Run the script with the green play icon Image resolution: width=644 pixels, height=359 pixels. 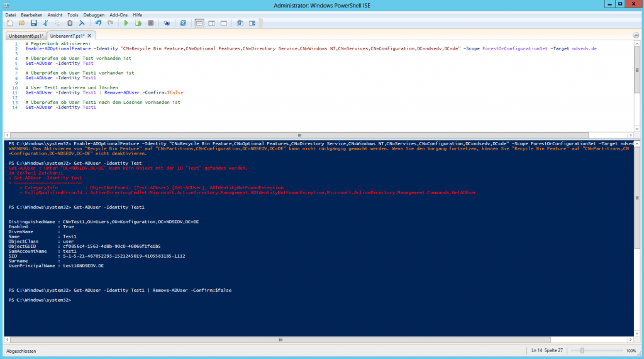pos(126,23)
